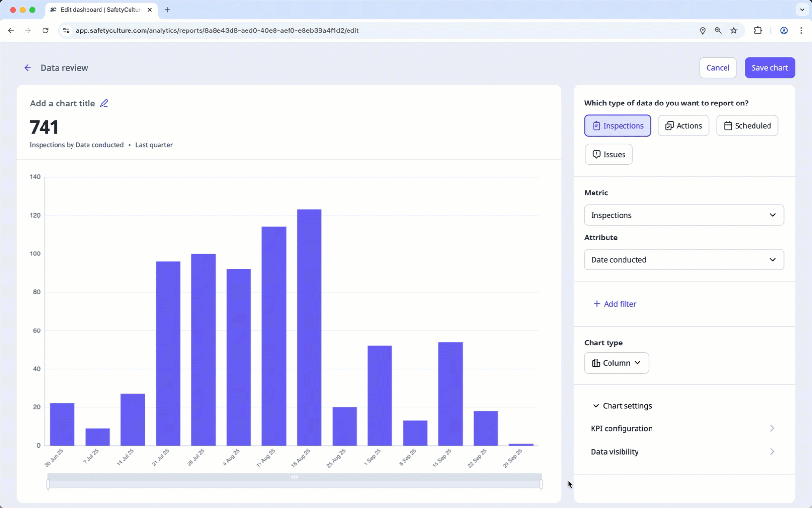Click the Save chart button
The image size is (812, 508).
coord(769,68)
